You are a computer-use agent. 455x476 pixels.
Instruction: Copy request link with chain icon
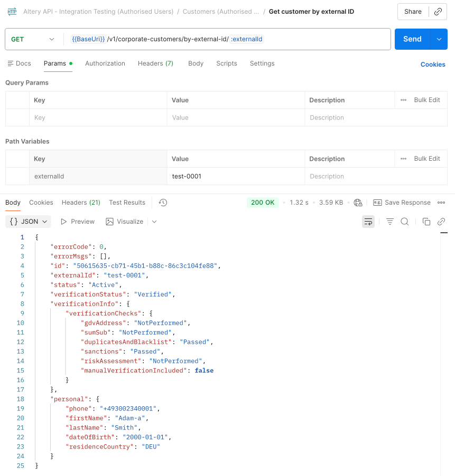tap(438, 12)
